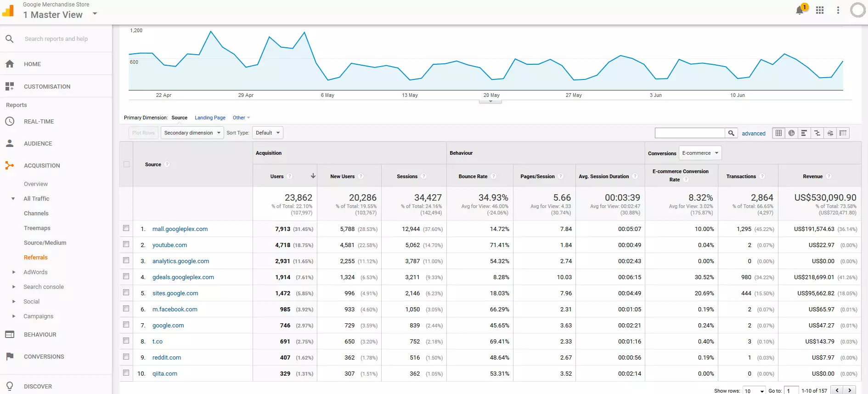The height and width of the screenshot is (394, 868).
Task: Run table search with magnifier button
Action: pos(731,133)
